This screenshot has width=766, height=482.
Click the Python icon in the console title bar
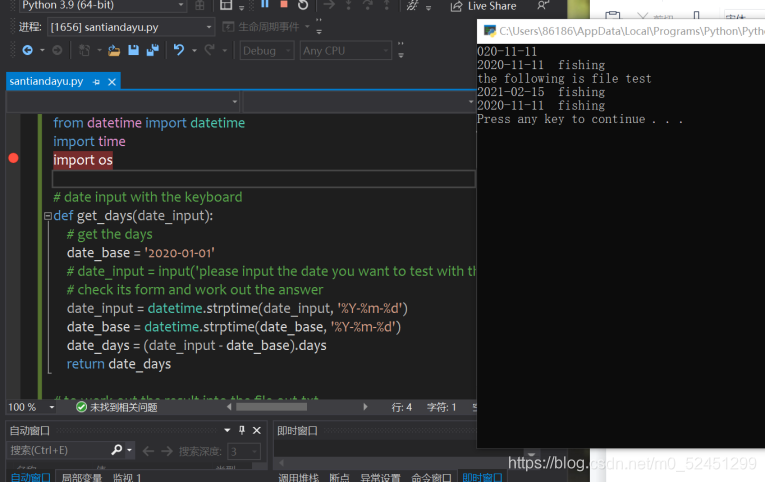point(489,31)
